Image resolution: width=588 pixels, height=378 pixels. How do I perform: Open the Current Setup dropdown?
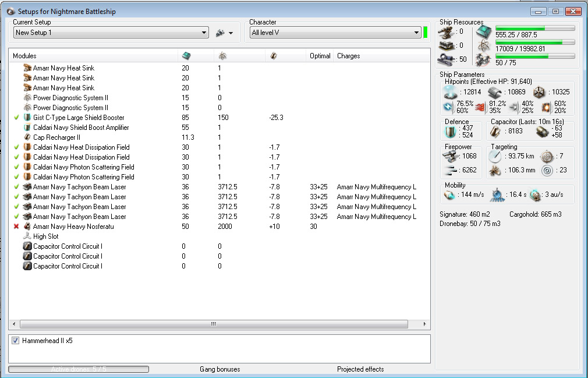coord(204,33)
